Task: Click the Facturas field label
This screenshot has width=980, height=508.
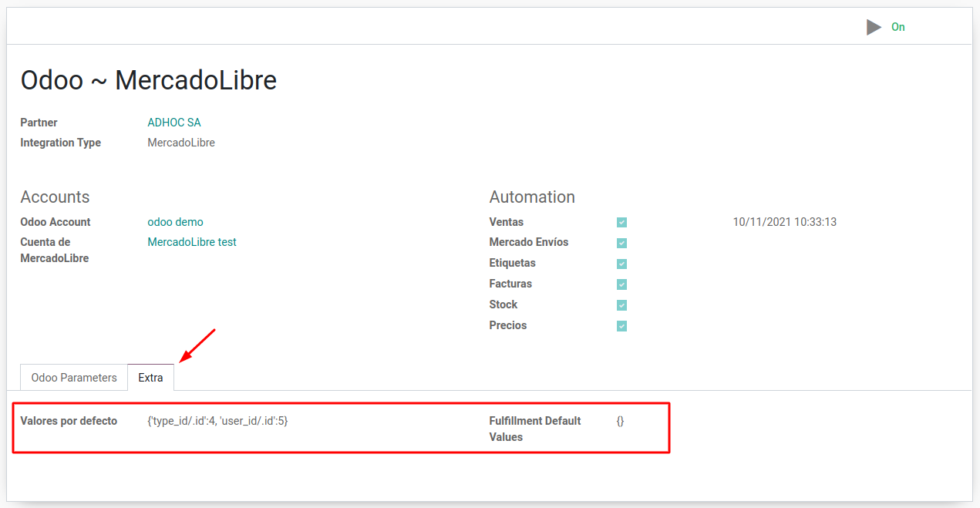Action: [x=510, y=284]
